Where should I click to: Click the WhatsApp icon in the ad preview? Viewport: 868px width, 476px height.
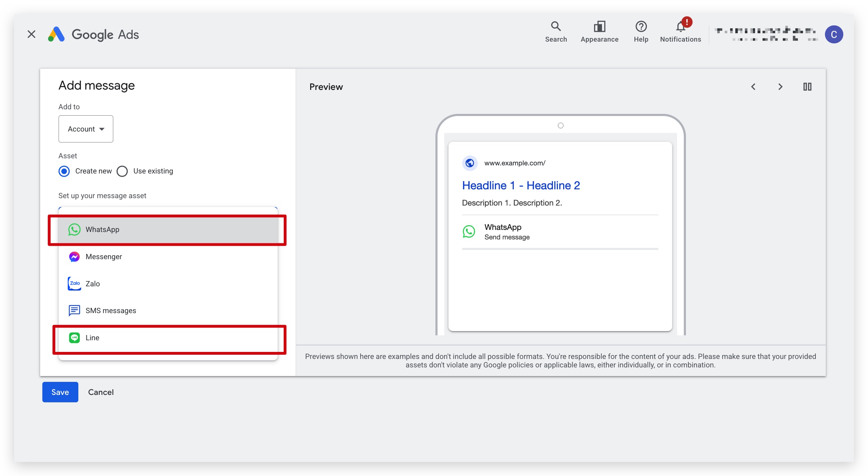pyautogui.click(x=469, y=232)
